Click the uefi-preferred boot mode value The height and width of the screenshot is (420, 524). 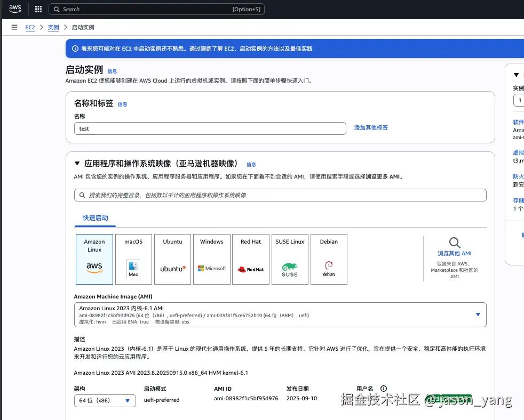(162, 400)
